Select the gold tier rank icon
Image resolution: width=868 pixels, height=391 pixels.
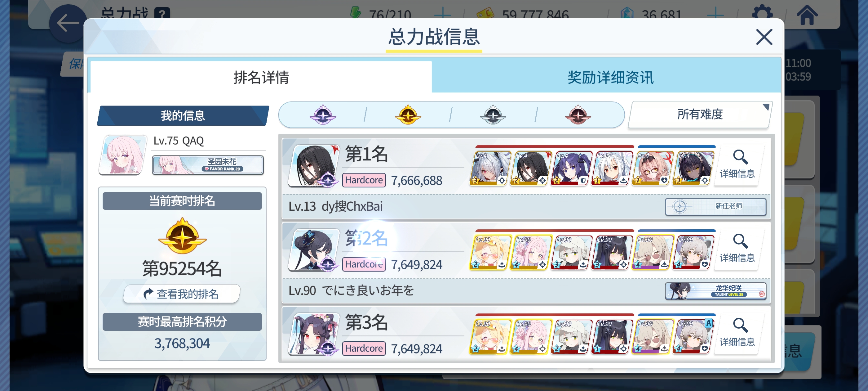[x=408, y=115]
